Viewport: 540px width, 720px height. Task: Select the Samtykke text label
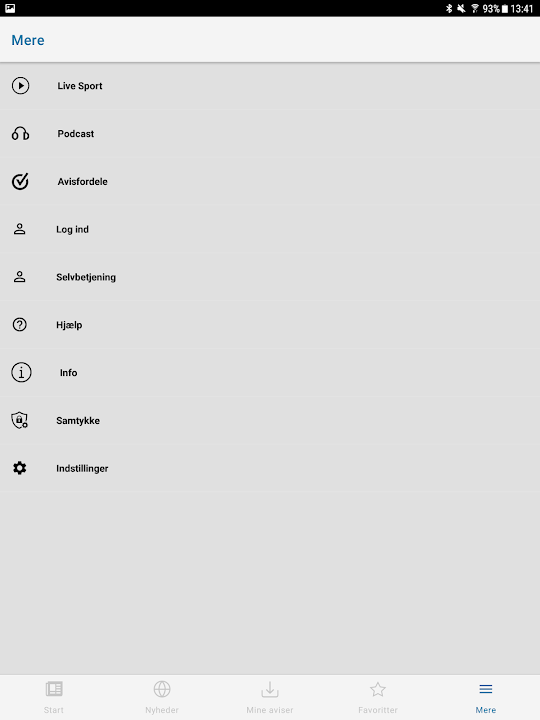78,421
